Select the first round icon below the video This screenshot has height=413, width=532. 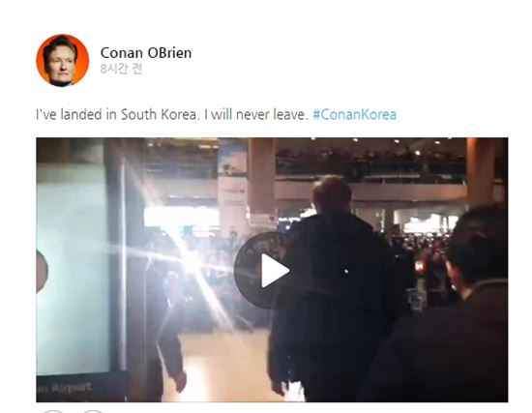point(53,411)
